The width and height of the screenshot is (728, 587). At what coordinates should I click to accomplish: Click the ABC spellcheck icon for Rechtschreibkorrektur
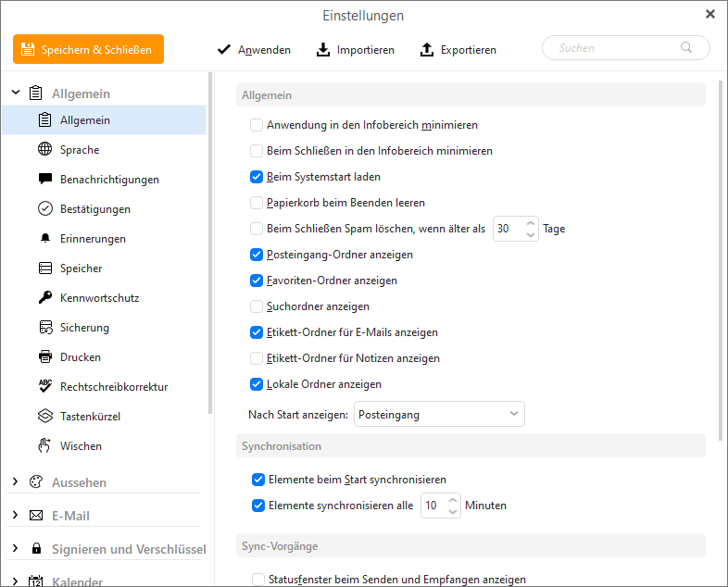click(x=45, y=386)
